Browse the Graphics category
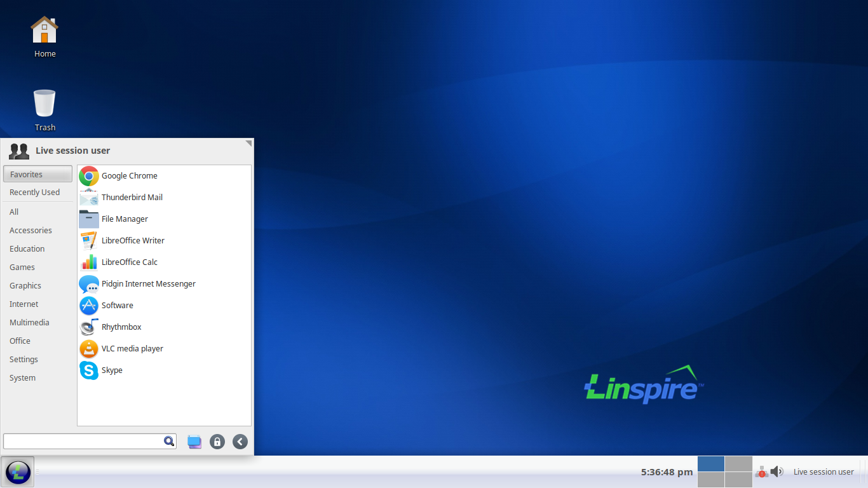 click(x=37, y=286)
